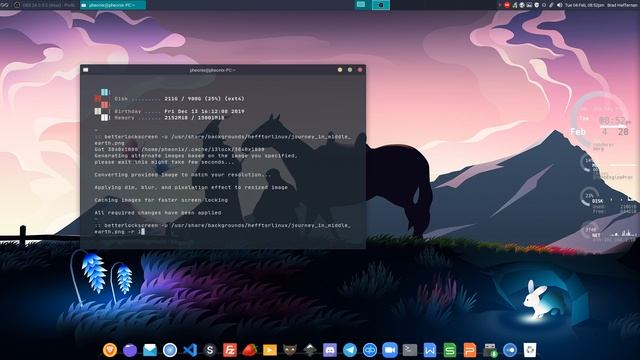Viewport: 640px width, 360px height.
Task: Click the 'All required changes have been applied' line
Action: [158, 213]
